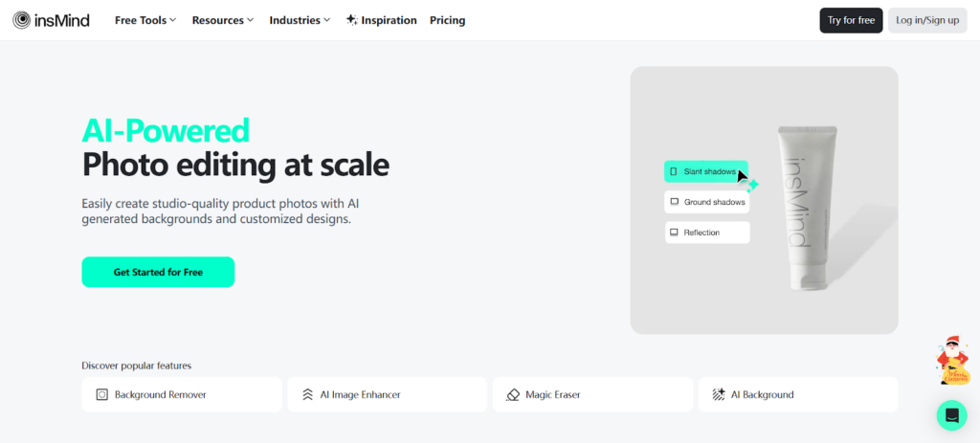The image size is (980, 443).
Task: Click the Log in/Sign up button
Action: [x=926, y=20]
